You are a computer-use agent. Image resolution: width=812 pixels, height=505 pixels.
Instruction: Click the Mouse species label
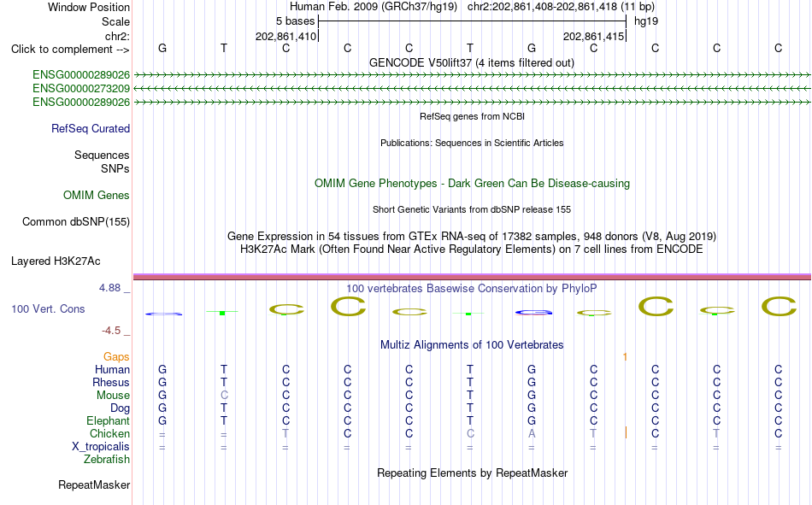(x=113, y=395)
